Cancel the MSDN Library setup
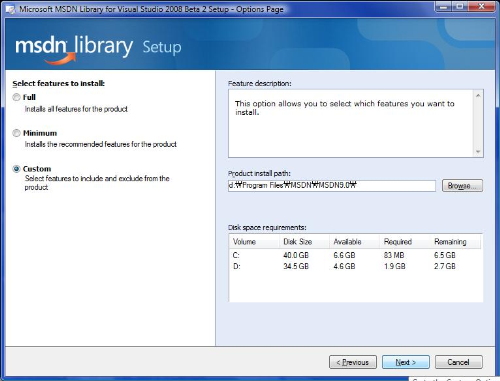Viewport: 500px width, 381px height. (x=458, y=362)
